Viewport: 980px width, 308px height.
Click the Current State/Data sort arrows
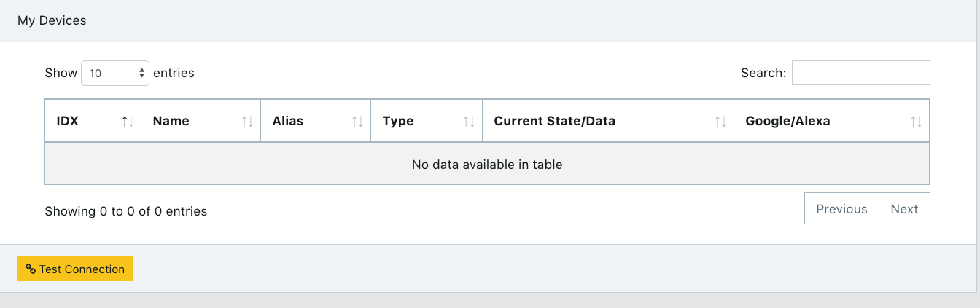[720, 122]
